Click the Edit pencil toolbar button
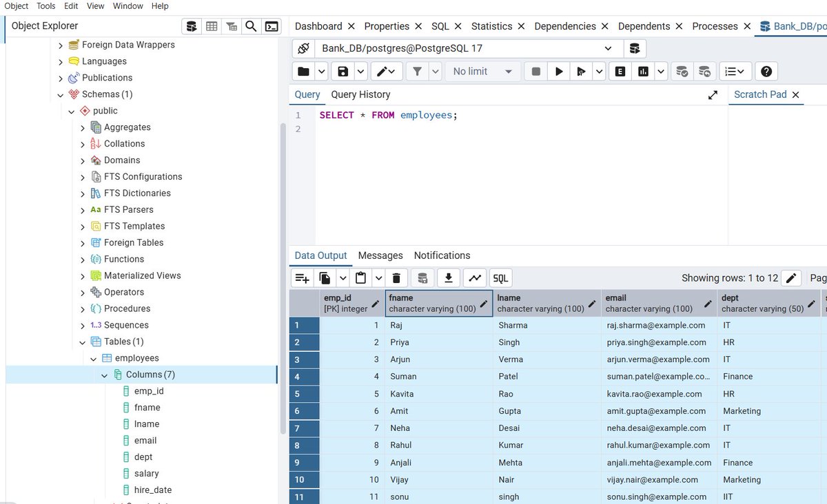This screenshot has width=827, height=504. 387,71
